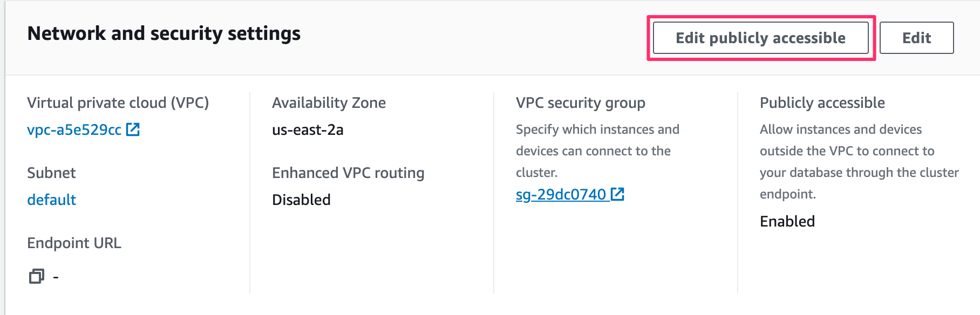980x315 pixels.
Task: Click the Edit publicly accessible button
Action: click(x=760, y=38)
